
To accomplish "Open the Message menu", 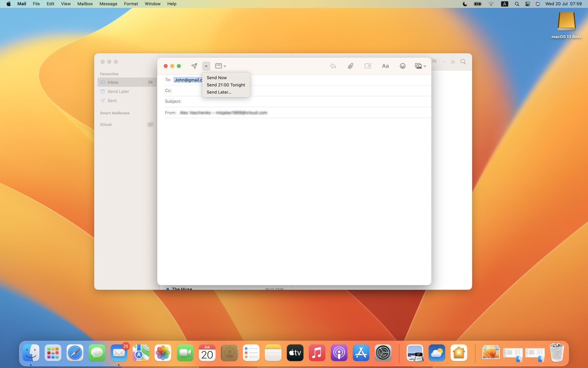I will tap(108, 4).
